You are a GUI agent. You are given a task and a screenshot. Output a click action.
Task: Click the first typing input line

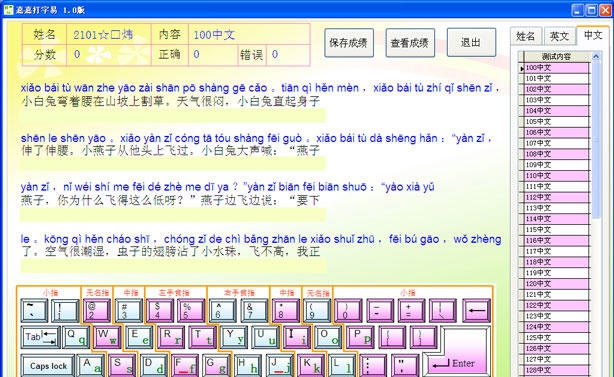(x=173, y=116)
